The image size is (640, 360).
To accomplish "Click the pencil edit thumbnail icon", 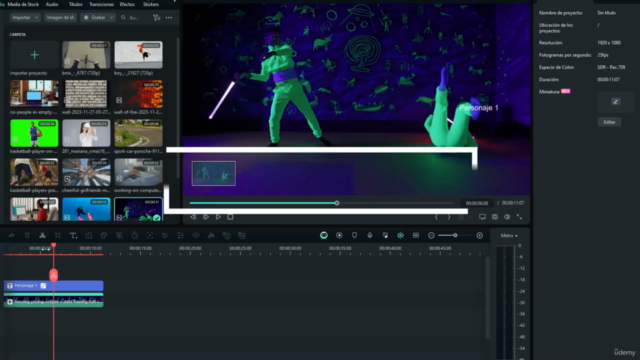I will [616, 102].
